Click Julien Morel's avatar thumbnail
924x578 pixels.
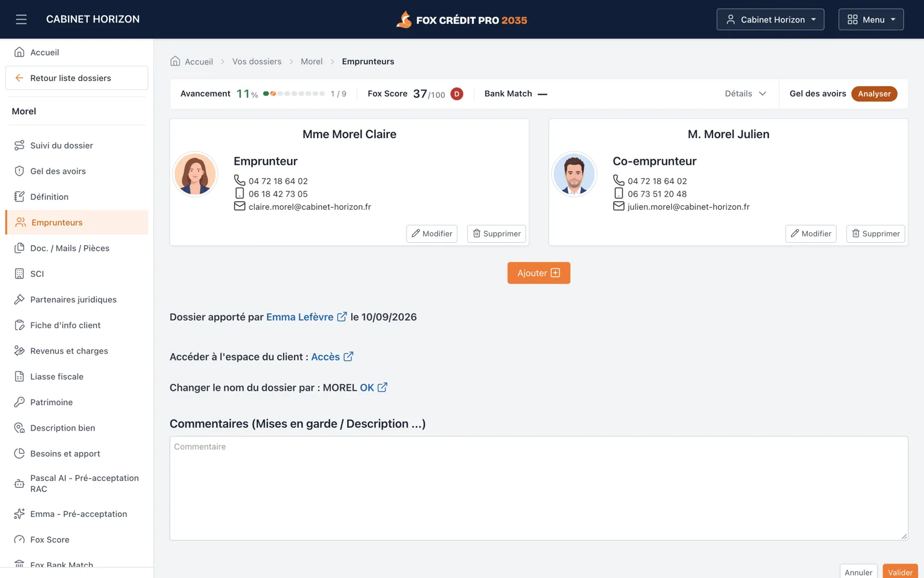click(x=574, y=174)
